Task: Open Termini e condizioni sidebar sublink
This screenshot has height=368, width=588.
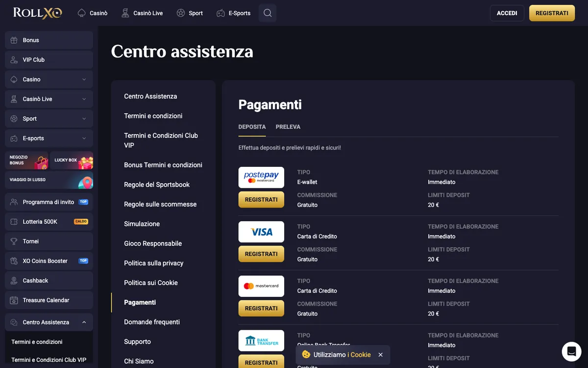Action: [37, 342]
